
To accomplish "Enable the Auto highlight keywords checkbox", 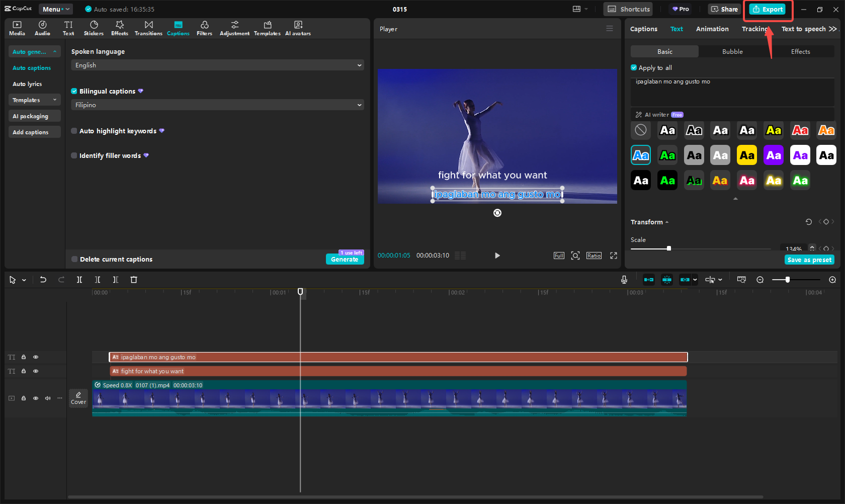I will 74,131.
